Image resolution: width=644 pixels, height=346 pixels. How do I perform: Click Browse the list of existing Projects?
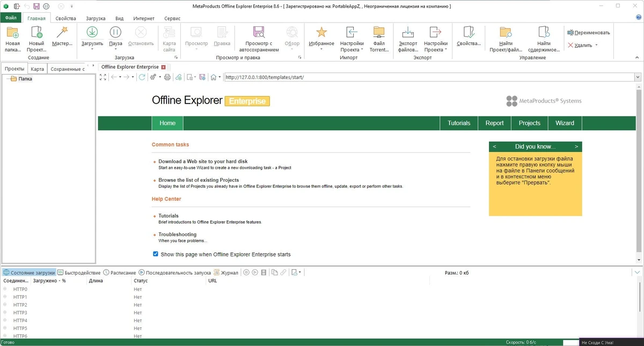coord(199,180)
